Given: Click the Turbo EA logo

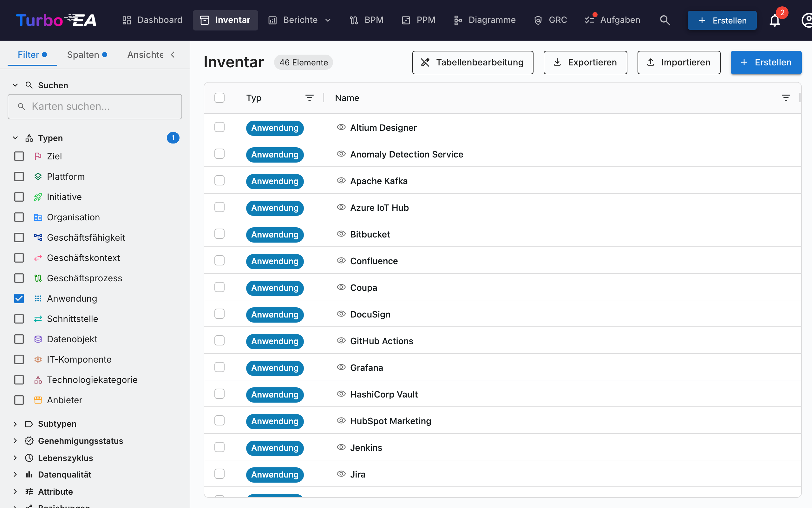Looking at the screenshot, I should click(x=56, y=20).
